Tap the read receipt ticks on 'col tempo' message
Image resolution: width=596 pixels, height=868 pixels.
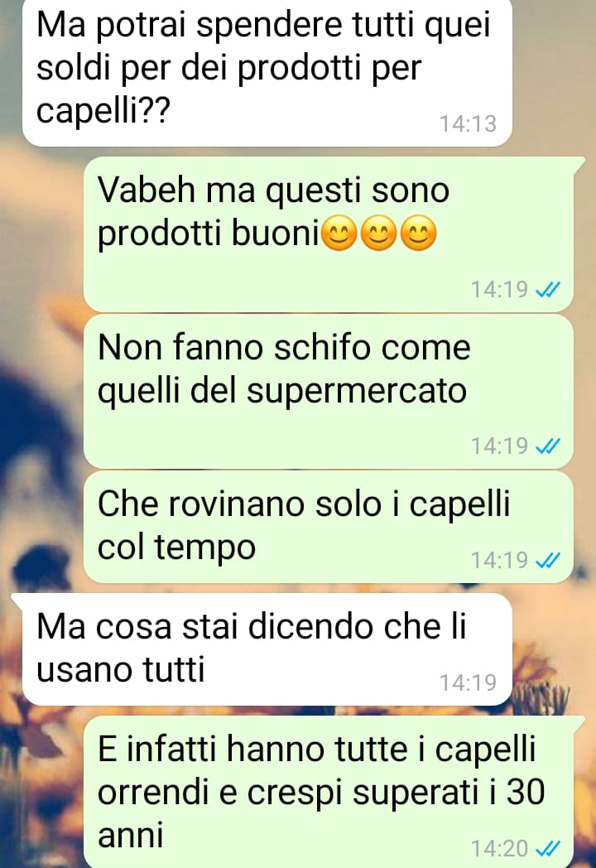point(549,560)
